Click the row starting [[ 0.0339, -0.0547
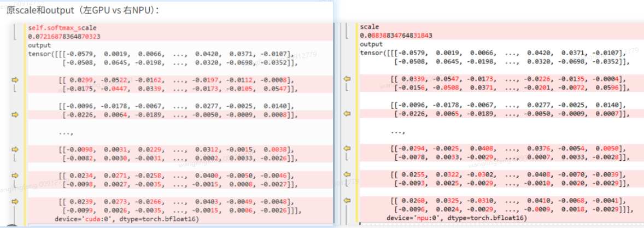The image size is (644, 228). click(x=508, y=79)
